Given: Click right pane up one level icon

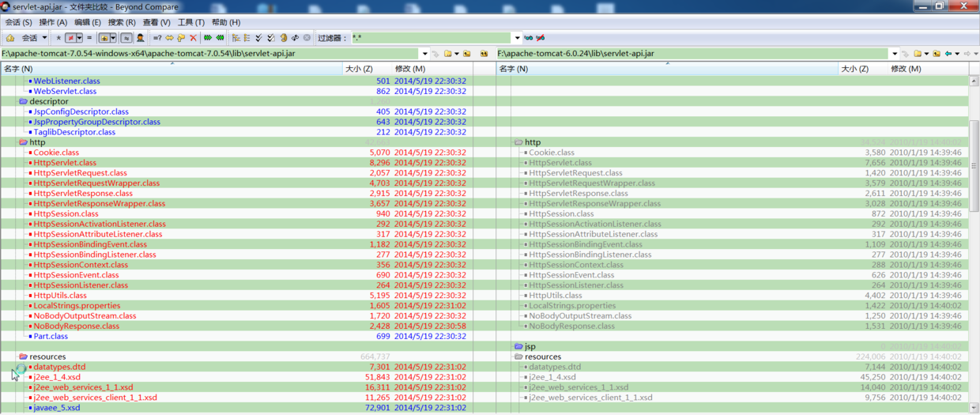Looking at the screenshot, I should 937,54.
